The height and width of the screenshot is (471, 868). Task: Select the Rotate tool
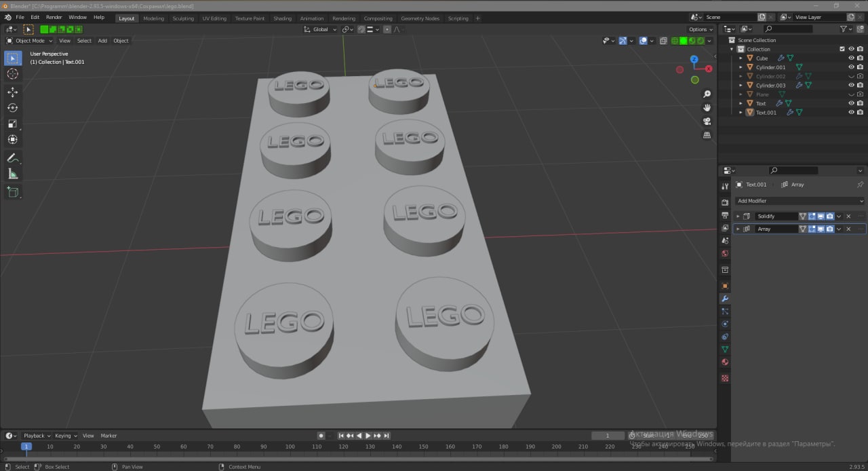coord(13,108)
